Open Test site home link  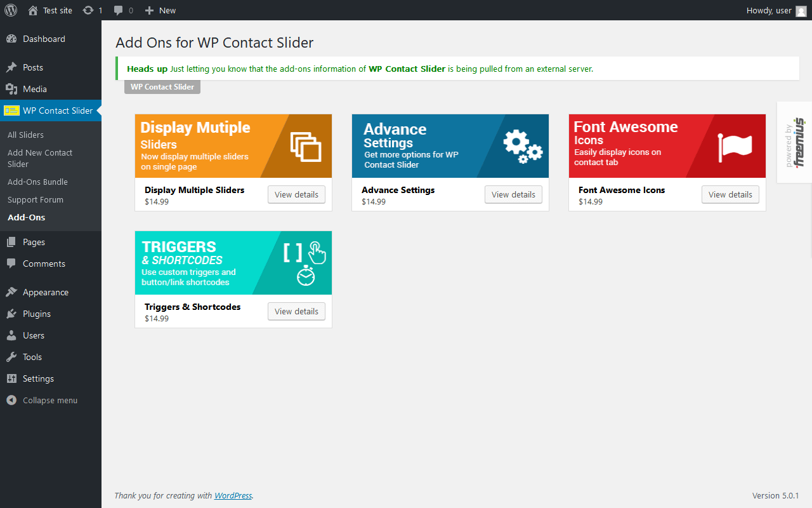50,10
